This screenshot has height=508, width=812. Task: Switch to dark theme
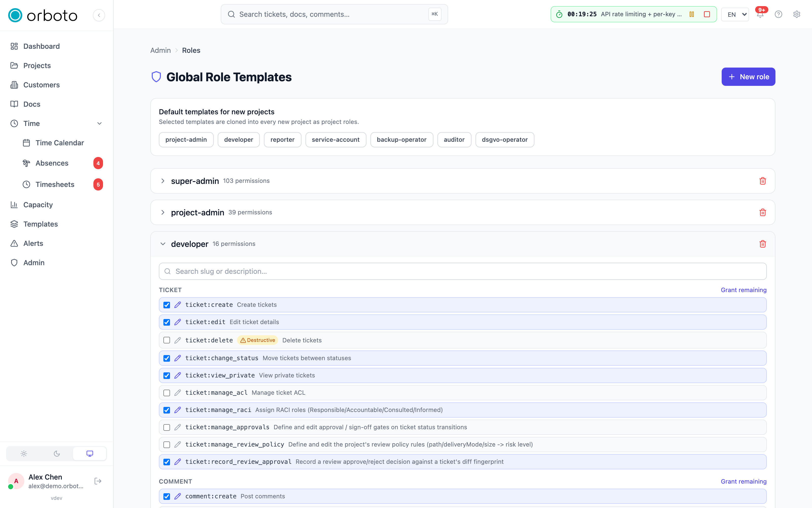pyautogui.click(x=57, y=454)
